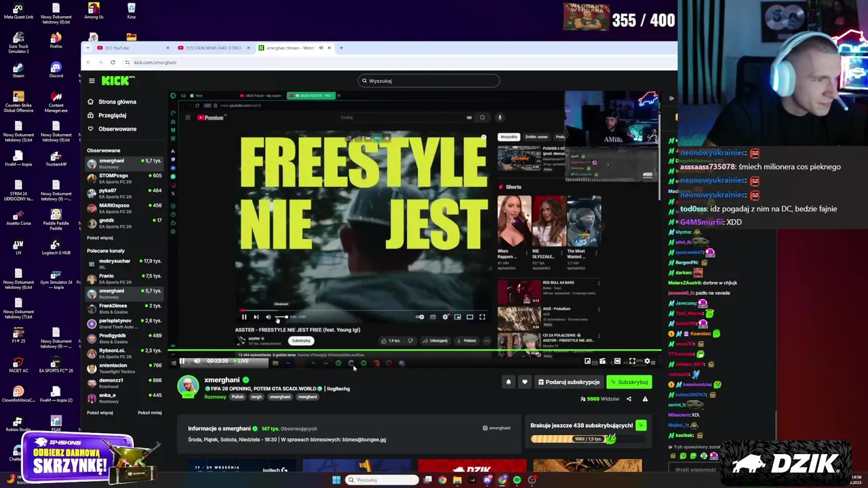Open Przeglądaj in sidebar

pos(107,115)
